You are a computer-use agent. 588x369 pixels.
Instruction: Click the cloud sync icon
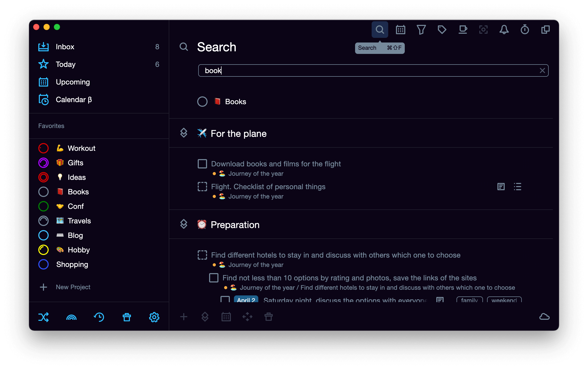tap(544, 316)
